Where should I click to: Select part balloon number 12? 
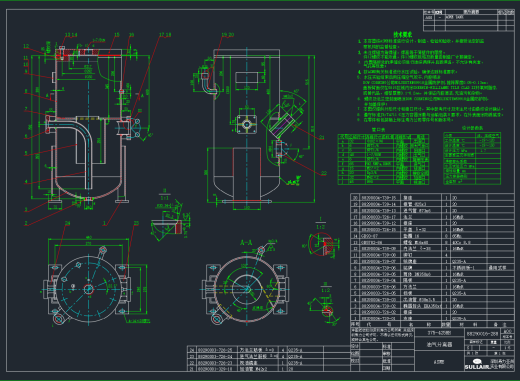(26, 46)
